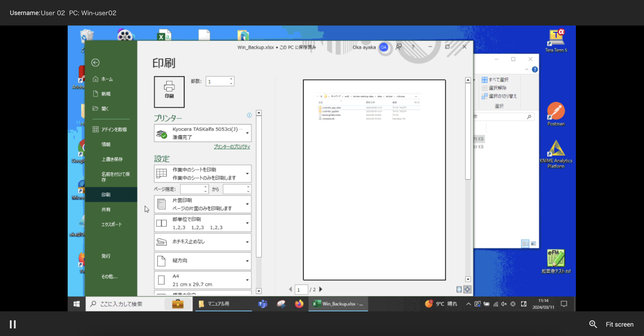Image resolution: width=644 pixels, height=336 pixels.
Task: Click Win_Backup.xlsx taskbar button
Action: (338, 304)
